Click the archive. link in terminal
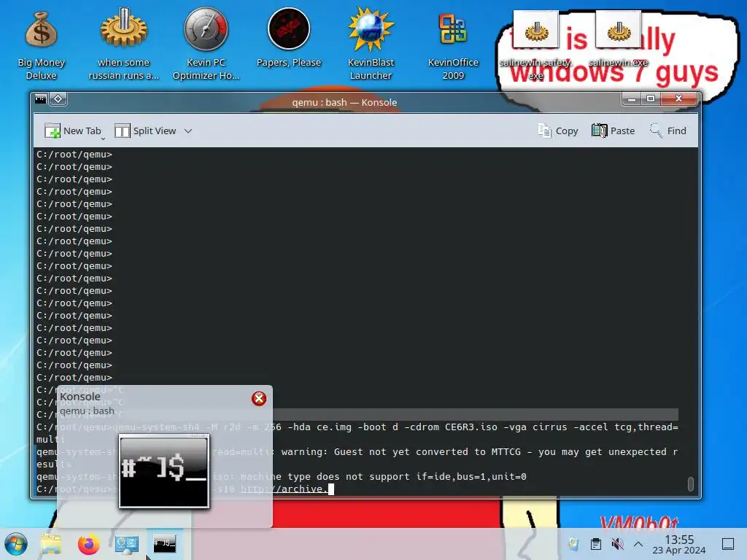 pos(284,489)
